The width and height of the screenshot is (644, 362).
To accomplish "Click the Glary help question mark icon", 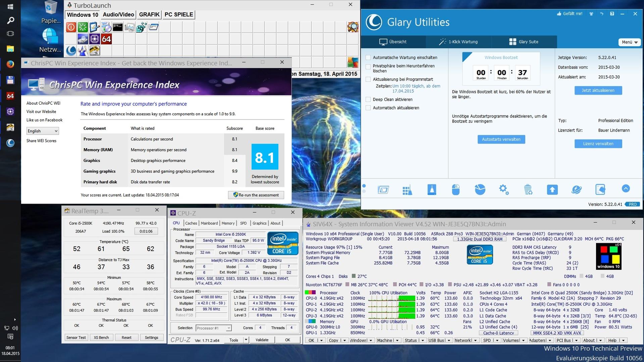I will click(x=612, y=14).
